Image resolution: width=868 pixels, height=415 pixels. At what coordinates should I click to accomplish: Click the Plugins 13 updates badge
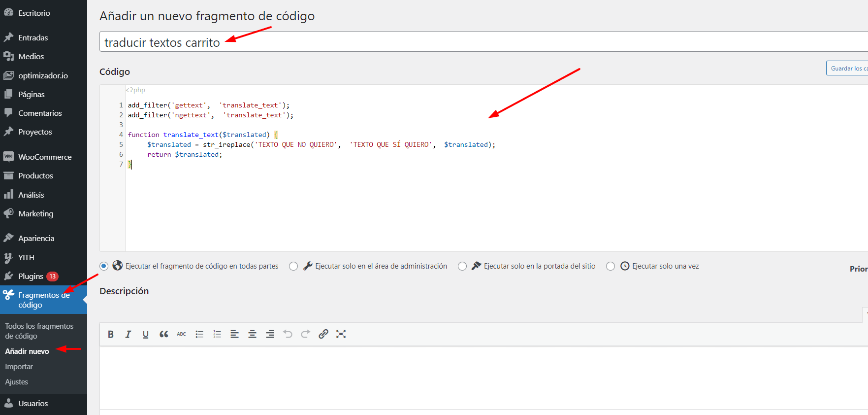[53, 277]
